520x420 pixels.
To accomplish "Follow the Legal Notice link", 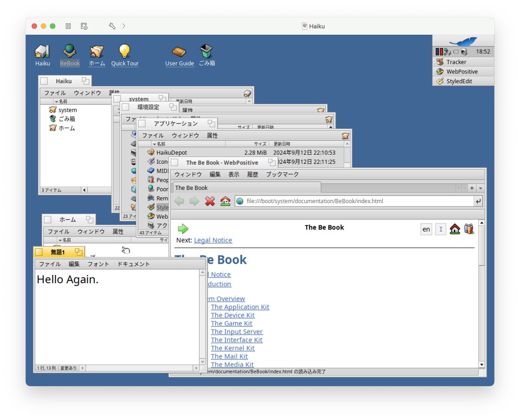I will click(213, 240).
